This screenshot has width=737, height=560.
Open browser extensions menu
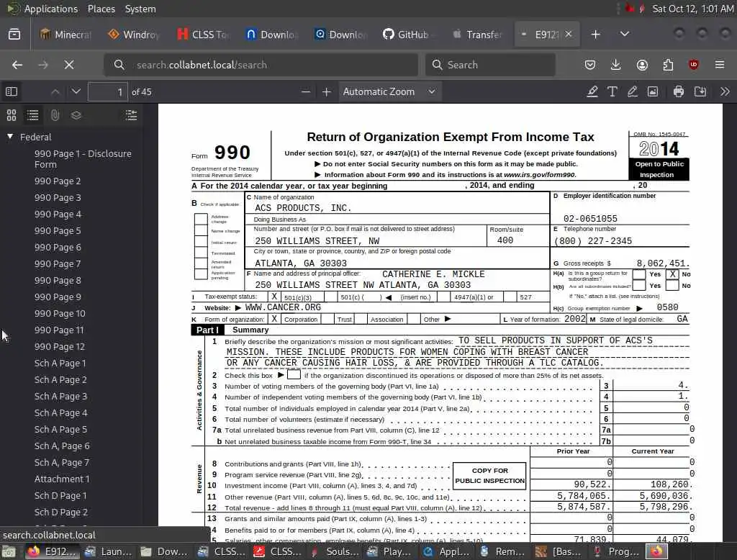click(668, 65)
